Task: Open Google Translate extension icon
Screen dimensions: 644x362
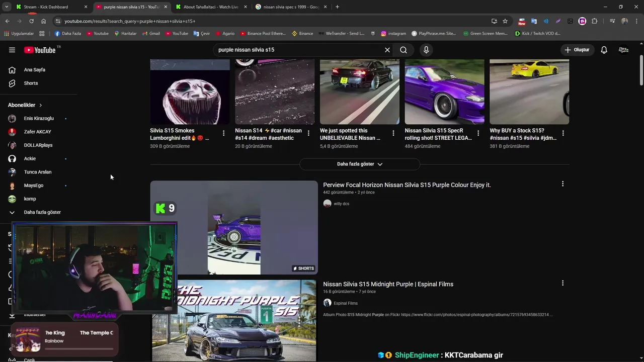Action: pyautogui.click(x=534, y=21)
